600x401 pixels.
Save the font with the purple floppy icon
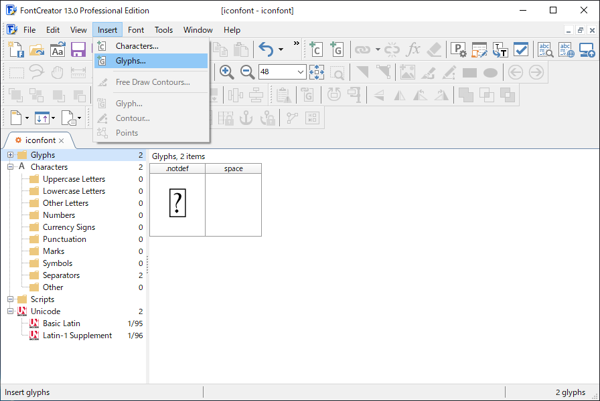(78, 49)
